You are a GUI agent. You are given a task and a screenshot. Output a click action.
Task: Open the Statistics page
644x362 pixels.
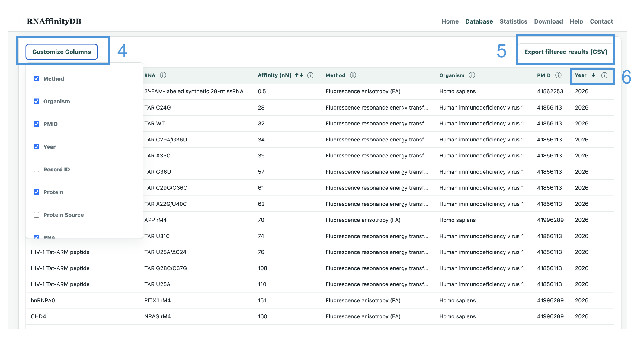[x=513, y=21]
